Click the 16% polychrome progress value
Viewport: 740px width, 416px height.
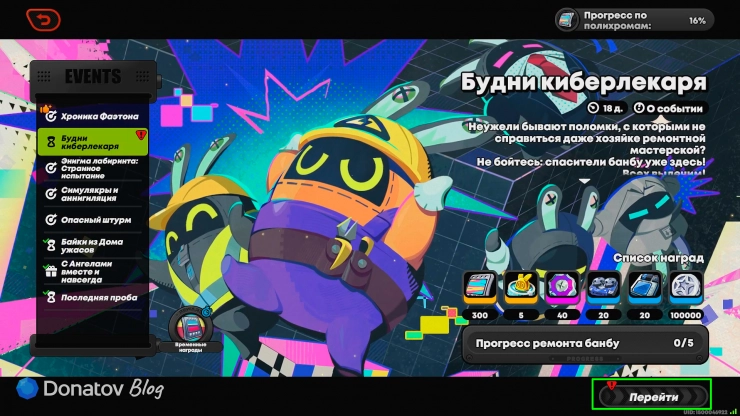tap(697, 21)
